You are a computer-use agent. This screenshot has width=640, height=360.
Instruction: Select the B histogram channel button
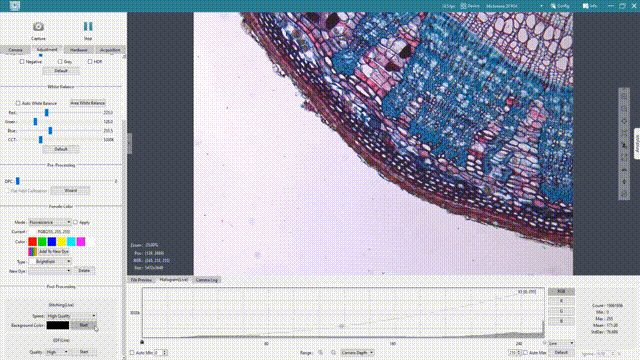coord(561,321)
